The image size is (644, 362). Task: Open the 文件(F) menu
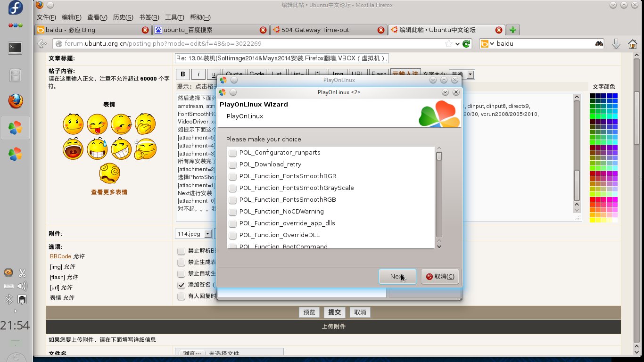click(x=46, y=17)
